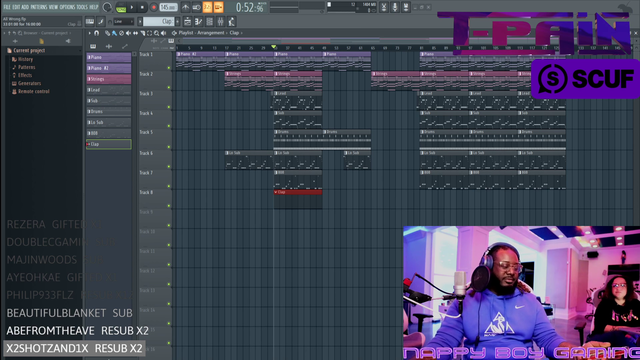Image resolution: width=640 pixels, height=360 pixels.
Task: Select the Draw pencil tool
Action: coord(107,33)
